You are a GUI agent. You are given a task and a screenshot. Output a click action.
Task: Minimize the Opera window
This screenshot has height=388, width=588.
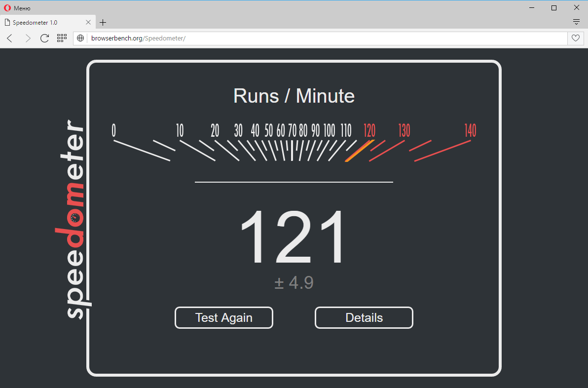click(532, 8)
